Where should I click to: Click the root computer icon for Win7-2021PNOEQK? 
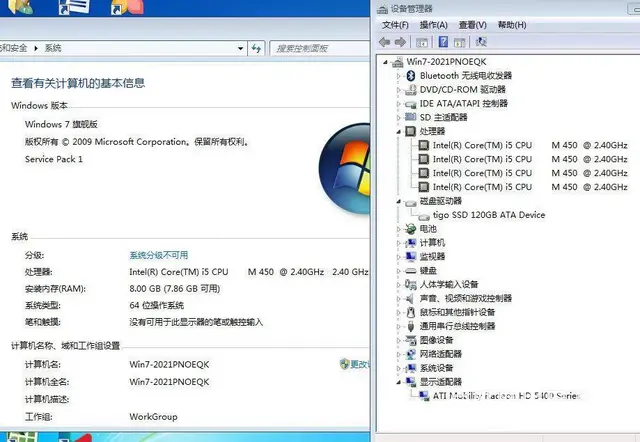pyautogui.click(x=397, y=62)
